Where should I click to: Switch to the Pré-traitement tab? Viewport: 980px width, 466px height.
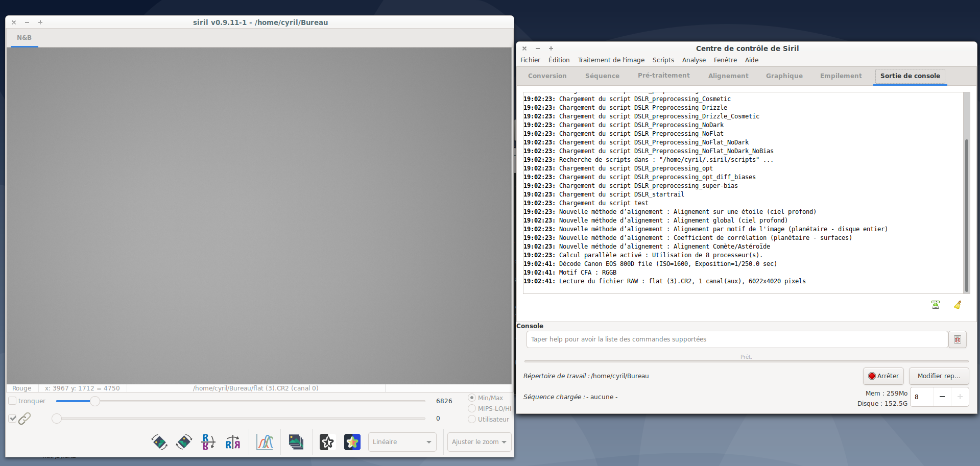coord(664,76)
